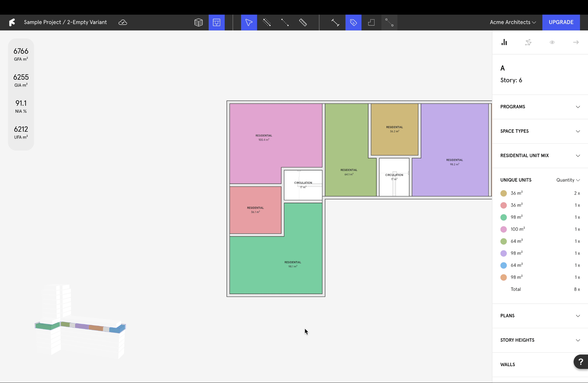
Task: Switch to the 3D building view icon
Action: coord(198,22)
